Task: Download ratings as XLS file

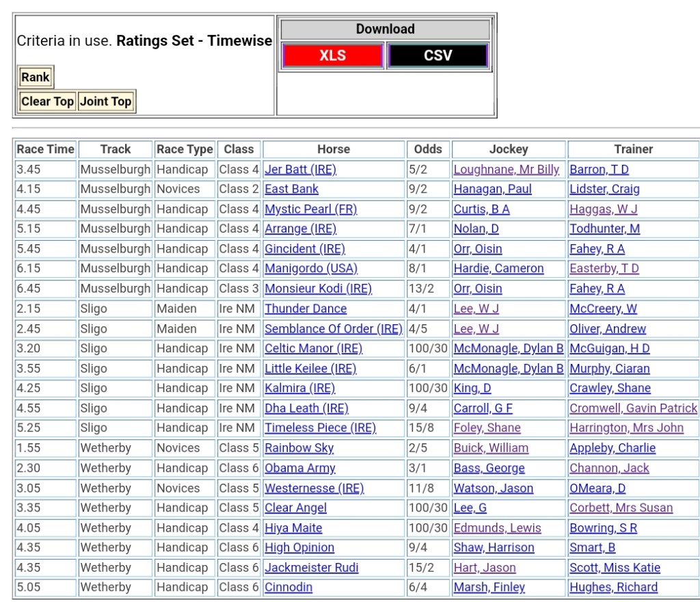Action: [x=332, y=55]
